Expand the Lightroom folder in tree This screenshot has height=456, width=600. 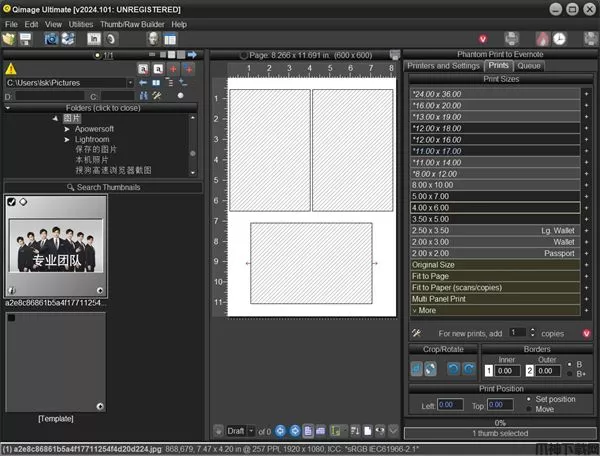[x=67, y=140]
